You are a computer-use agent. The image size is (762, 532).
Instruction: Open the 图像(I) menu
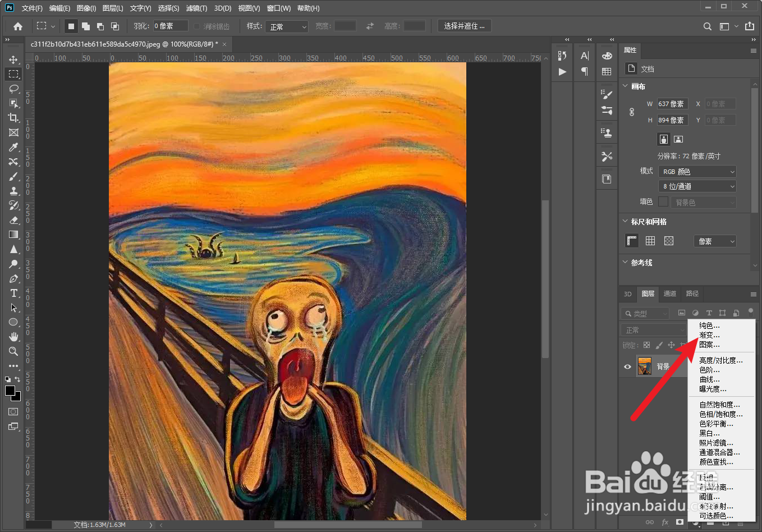(86, 8)
